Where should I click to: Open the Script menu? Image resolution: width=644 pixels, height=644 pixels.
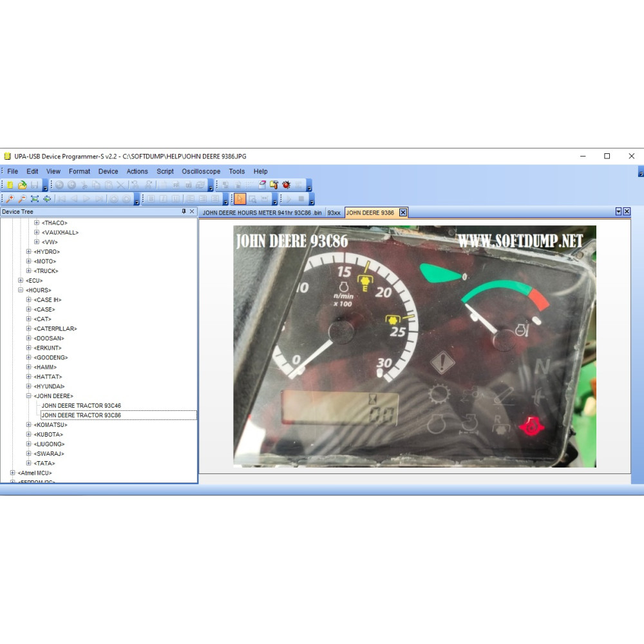coord(165,171)
